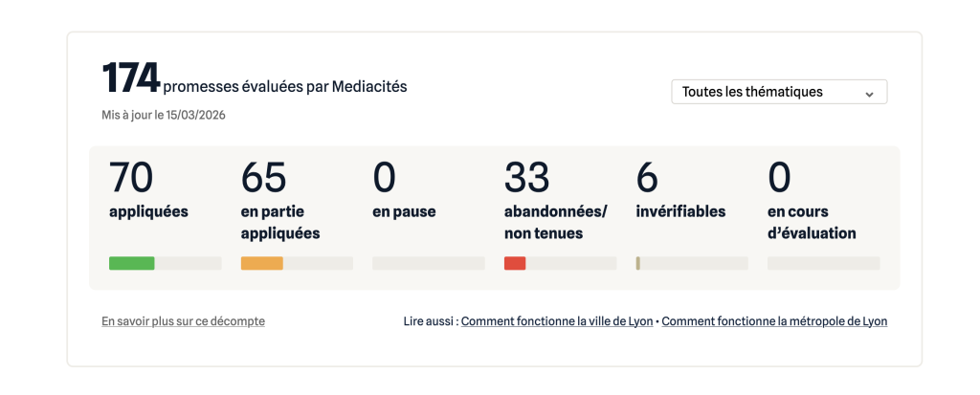The width and height of the screenshot is (980, 395).
Task: Open 'En savoir plus sur ce décompte' link
Action: [183, 321]
